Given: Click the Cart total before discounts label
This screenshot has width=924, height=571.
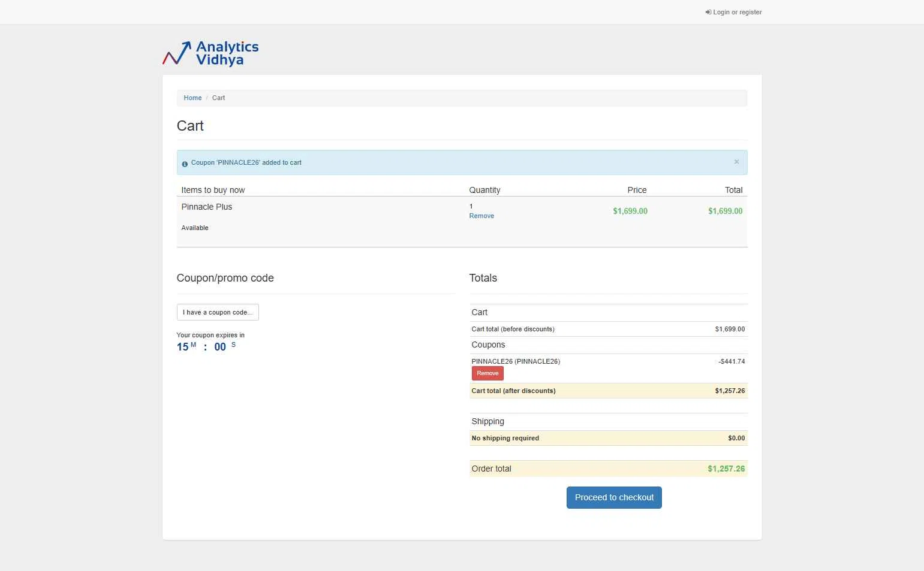Looking at the screenshot, I should (x=513, y=329).
